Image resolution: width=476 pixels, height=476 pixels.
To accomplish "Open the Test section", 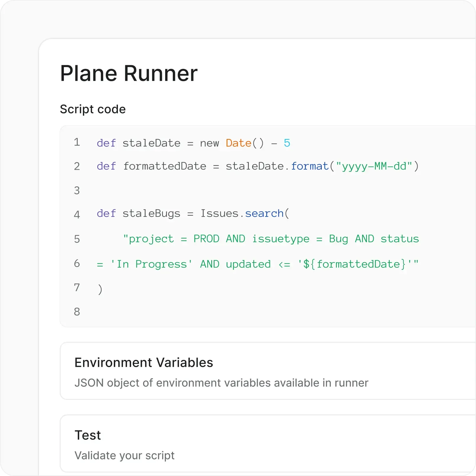I will (87, 435).
